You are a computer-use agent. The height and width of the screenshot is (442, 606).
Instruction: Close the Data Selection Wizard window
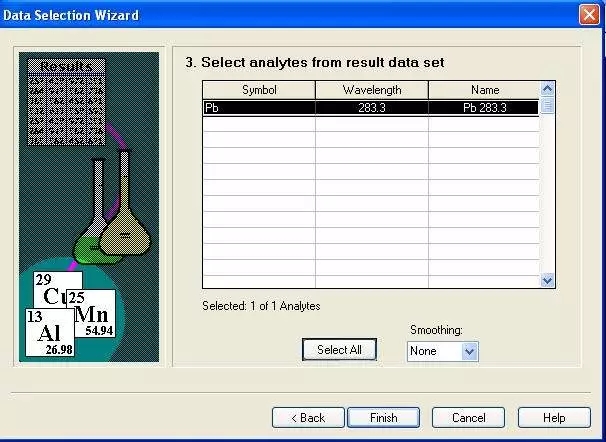pos(589,15)
